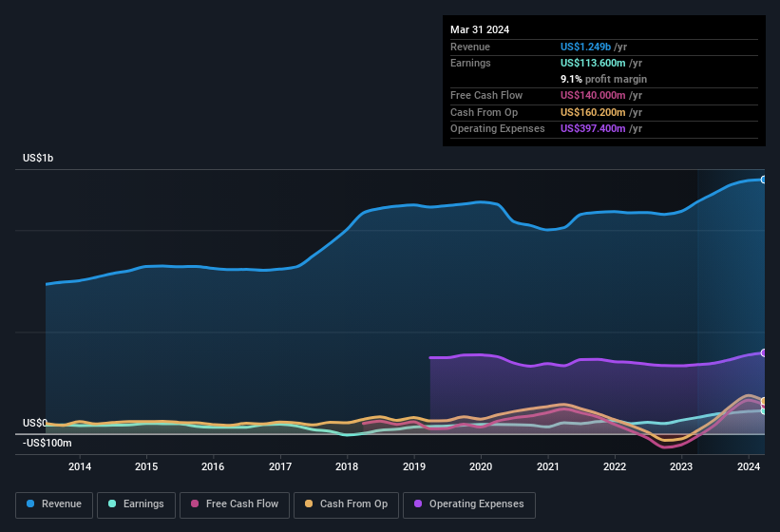Click the 2019 x-axis year label
Image resolution: width=780 pixels, height=532 pixels.
coord(414,466)
